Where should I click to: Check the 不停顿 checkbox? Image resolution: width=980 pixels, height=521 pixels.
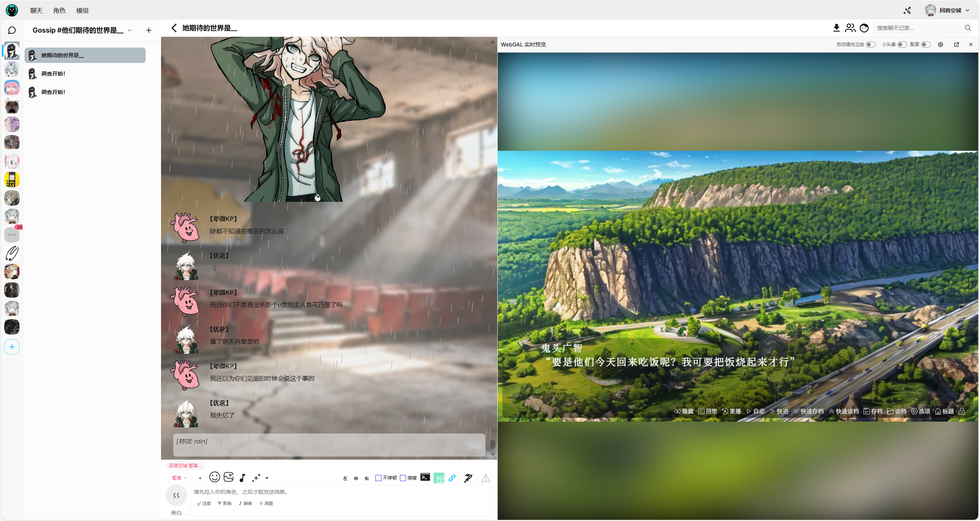(x=379, y=478)
